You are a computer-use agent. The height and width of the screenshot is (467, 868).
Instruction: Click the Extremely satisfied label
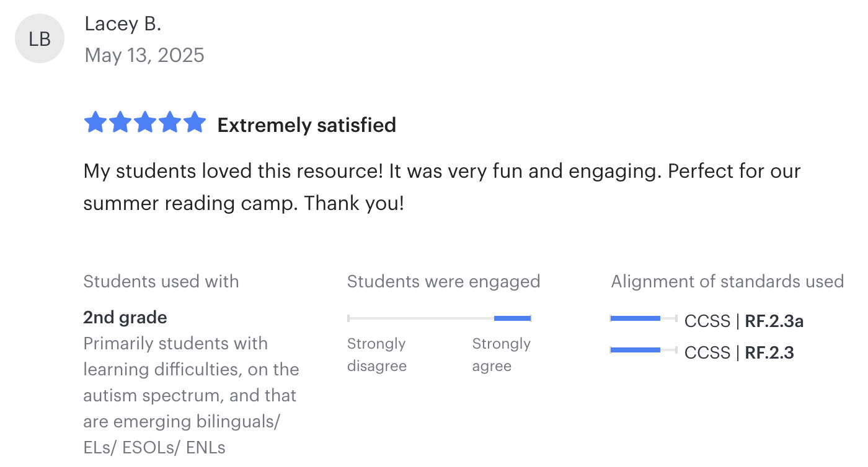[x=306, y=125]
